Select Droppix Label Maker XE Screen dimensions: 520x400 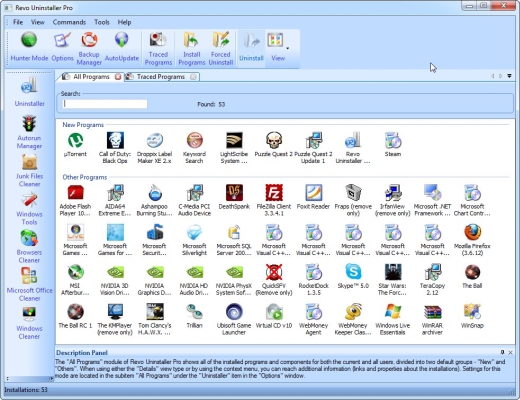(155, 147)
